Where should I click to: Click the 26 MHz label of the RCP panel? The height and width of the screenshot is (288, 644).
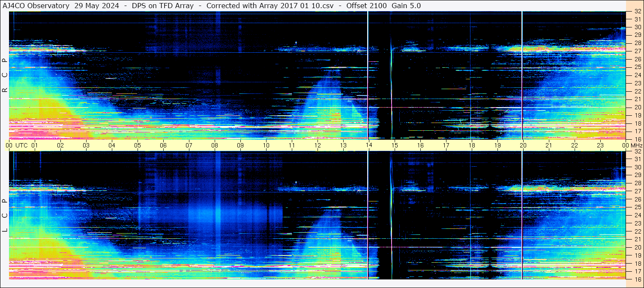coord(637,59)
